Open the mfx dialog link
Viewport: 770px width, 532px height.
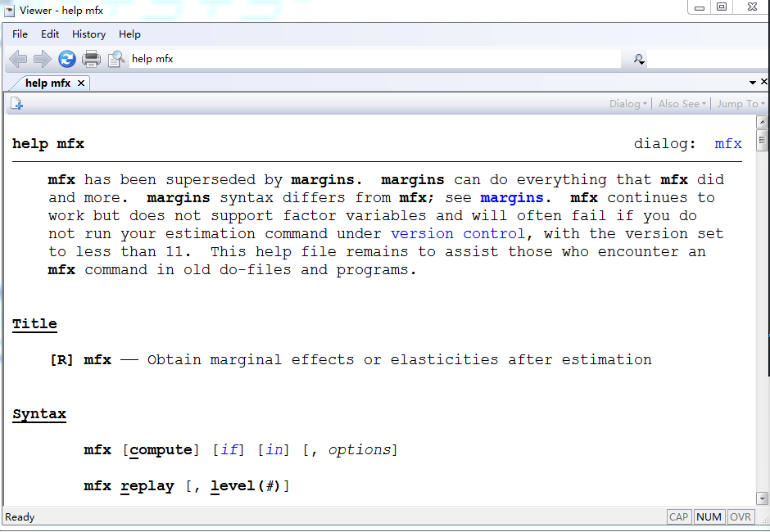727,143
